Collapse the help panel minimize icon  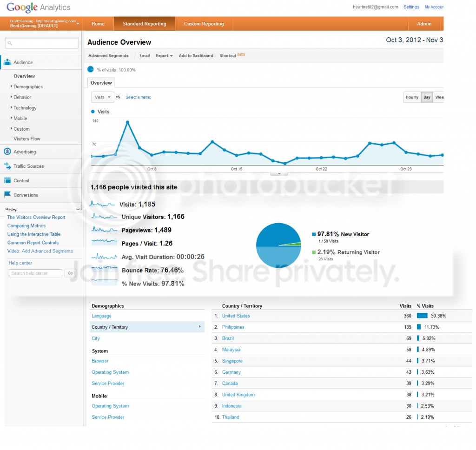(78, 209)
